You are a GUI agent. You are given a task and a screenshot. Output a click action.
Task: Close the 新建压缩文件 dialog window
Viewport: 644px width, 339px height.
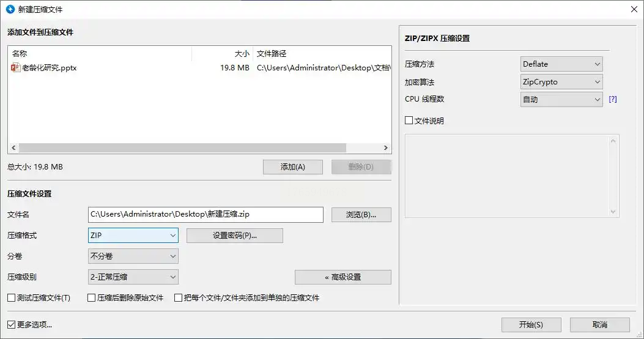pyautogui.click(x=634, y=9)
